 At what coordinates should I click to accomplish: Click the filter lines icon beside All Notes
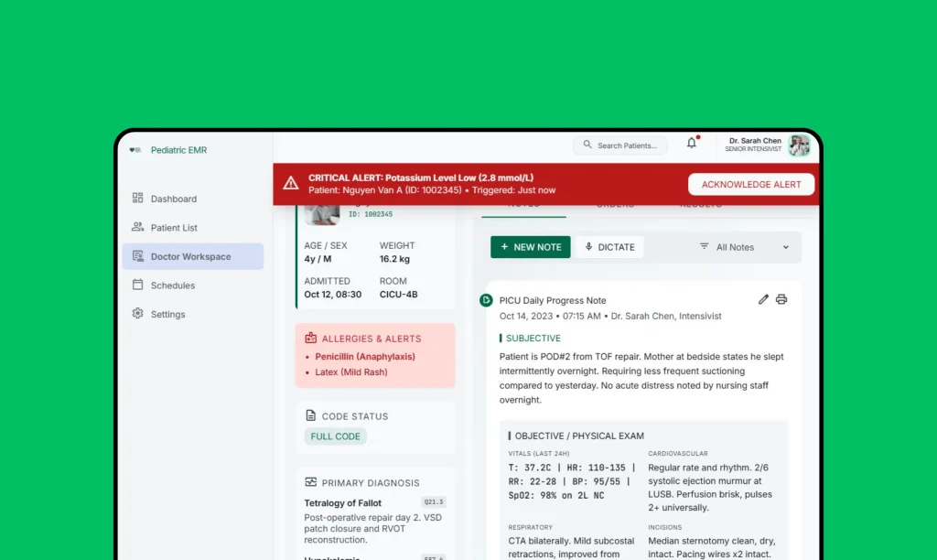704,246
